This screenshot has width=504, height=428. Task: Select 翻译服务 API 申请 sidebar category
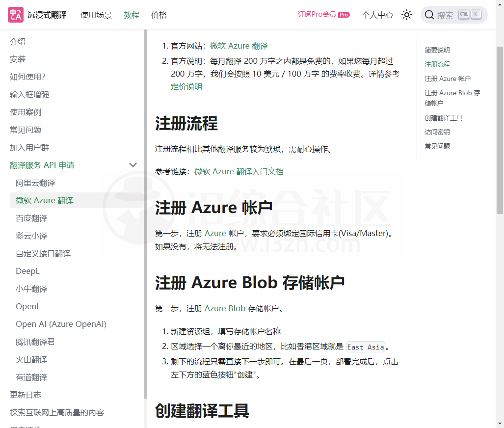[x=42, y=165]
